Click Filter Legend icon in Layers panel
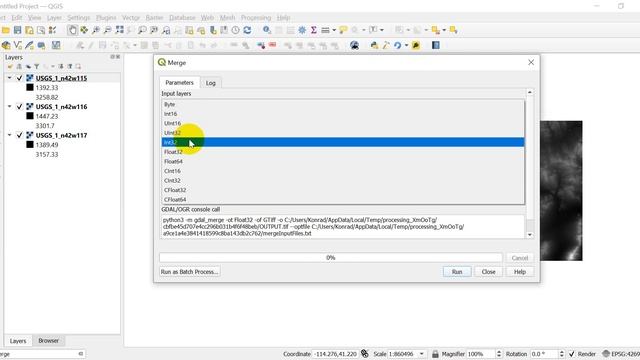 37,67
